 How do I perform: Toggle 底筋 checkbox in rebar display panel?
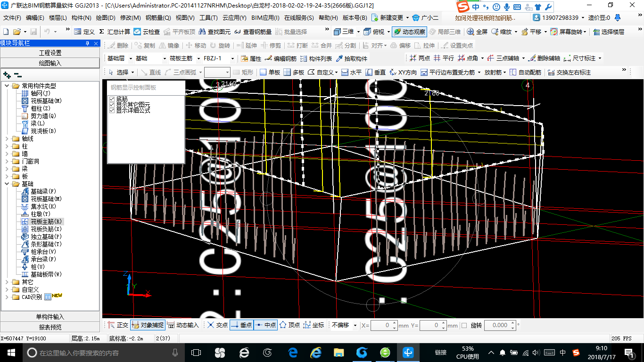pyautogui.click(x=112, y=99)
